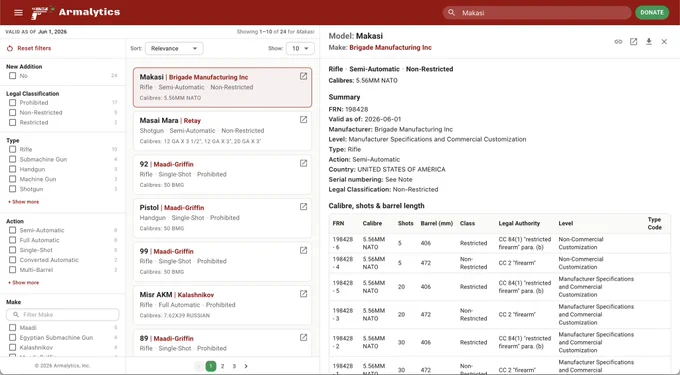
Task: Enable the Submachine Gun type filter
Action: (13, 160)
